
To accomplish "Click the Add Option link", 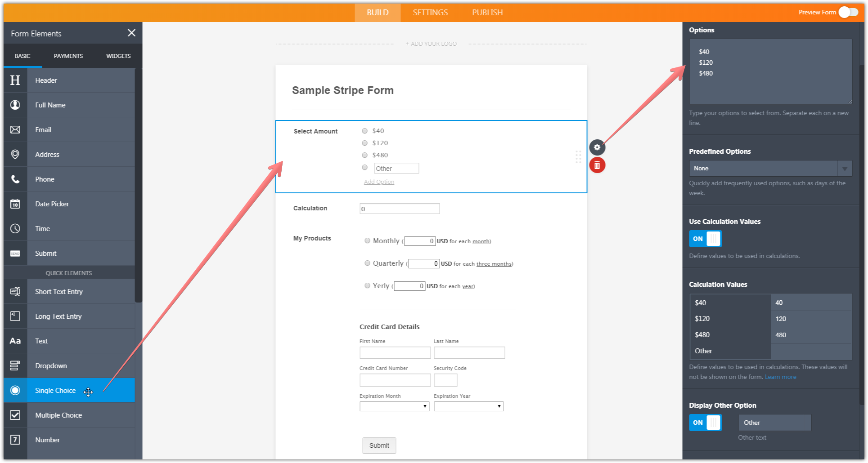I will (379, 182).
